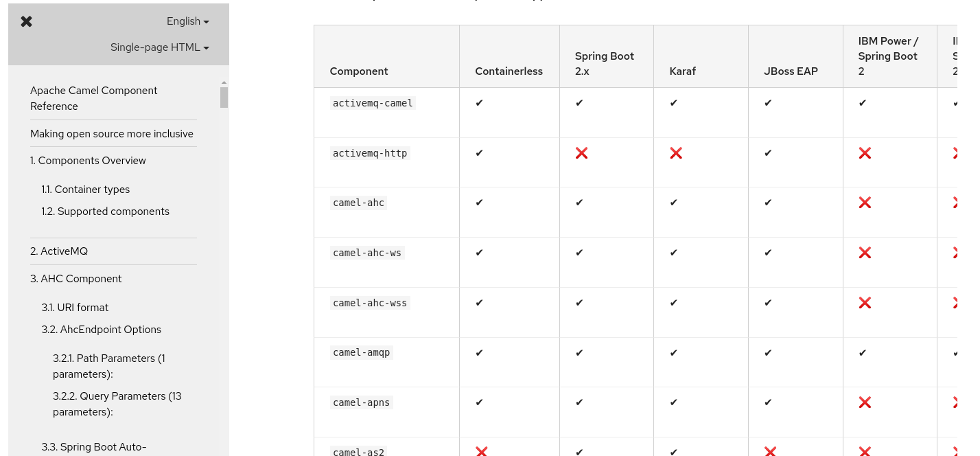Open the Single-page HTML format dropdown
This screenshot has width=980, height=456.
pyautogui.click(x=159, y=47)
